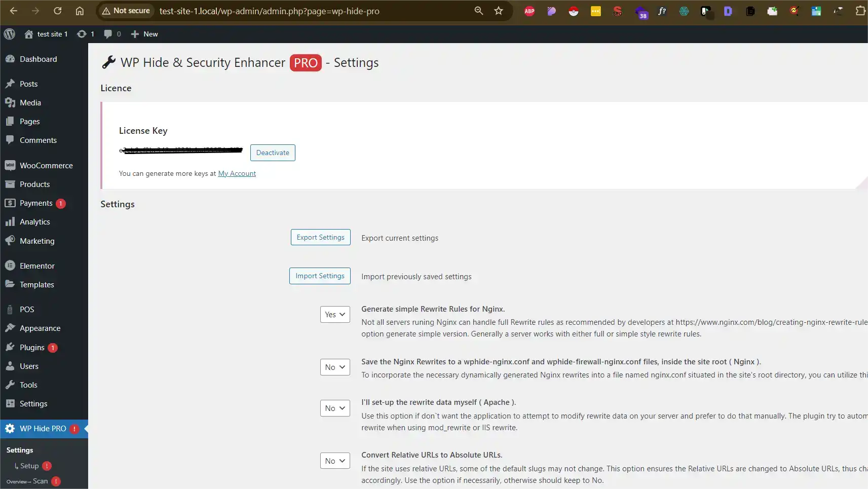
Task: Open Save Nginx Rewrites dropdown
Action: (x=335, y=367)
